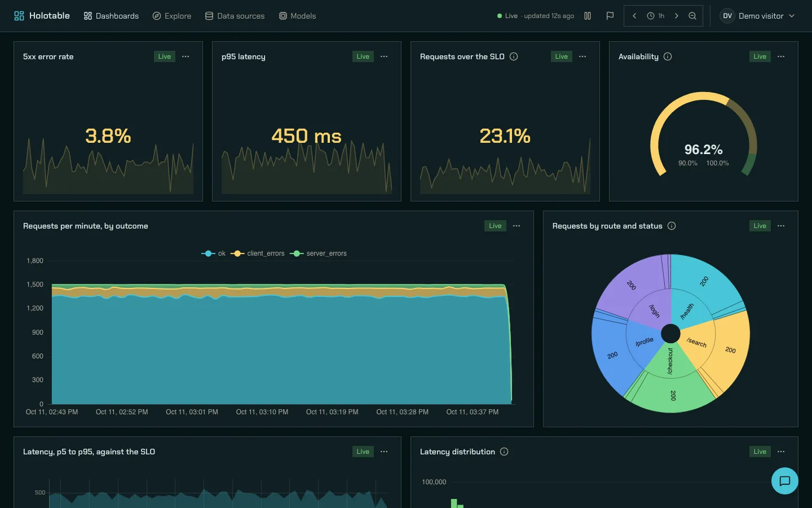Click the Holotable logo
Screen dimensions: 812x508
(42, 16)
